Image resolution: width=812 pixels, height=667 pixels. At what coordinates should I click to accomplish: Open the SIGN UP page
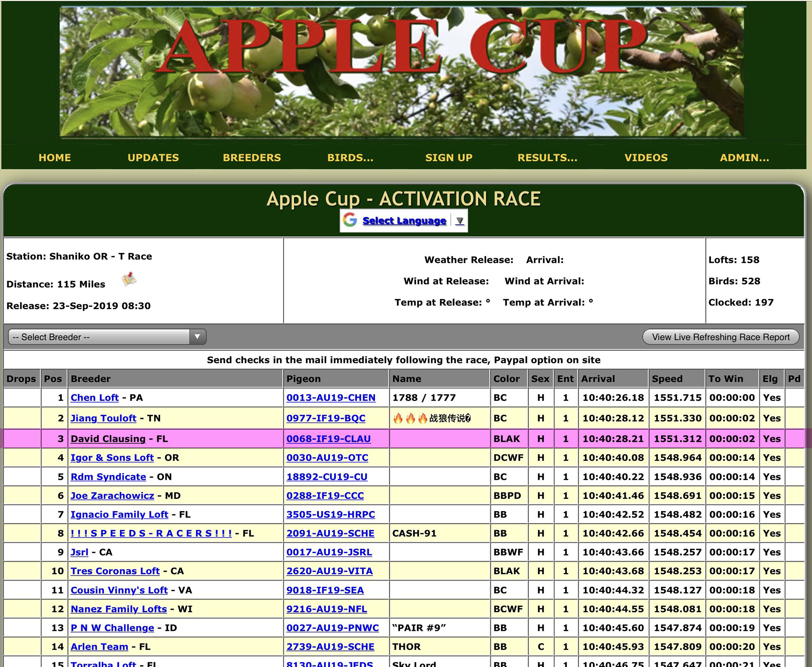click(x=448, y=157)
